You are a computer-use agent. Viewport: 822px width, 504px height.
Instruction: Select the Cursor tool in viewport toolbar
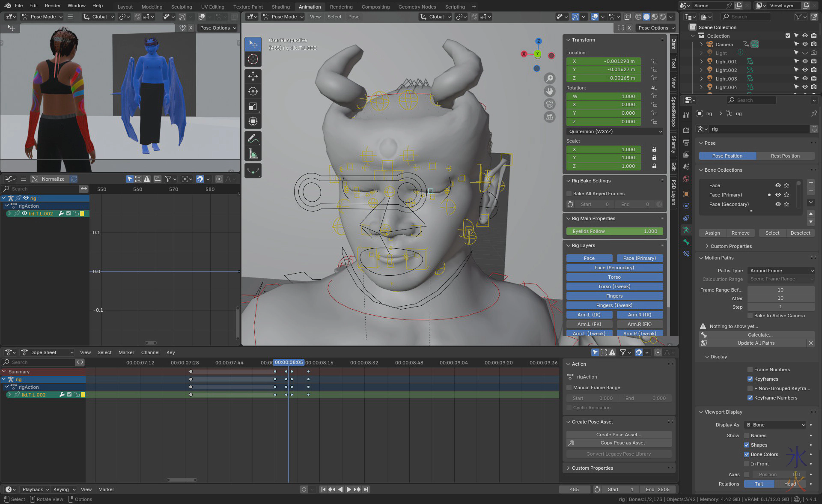tap(253, 59)
